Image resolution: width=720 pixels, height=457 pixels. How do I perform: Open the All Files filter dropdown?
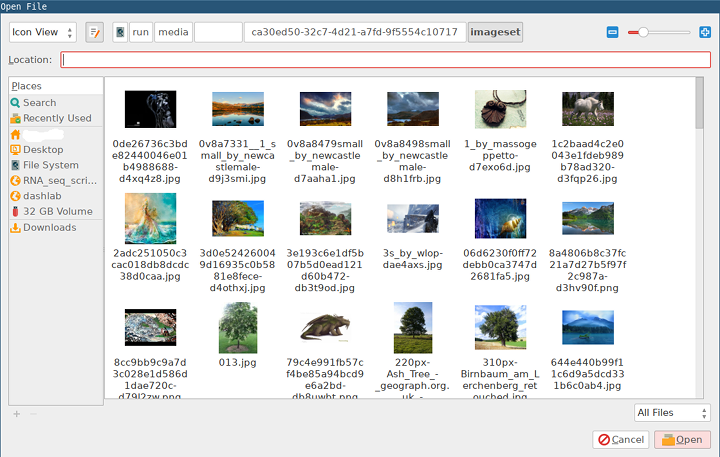672,413
